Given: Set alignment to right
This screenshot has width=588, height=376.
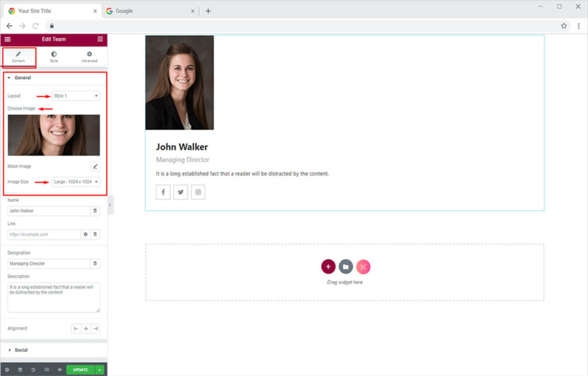Looking at the screenshot, I should coord(95,329).
